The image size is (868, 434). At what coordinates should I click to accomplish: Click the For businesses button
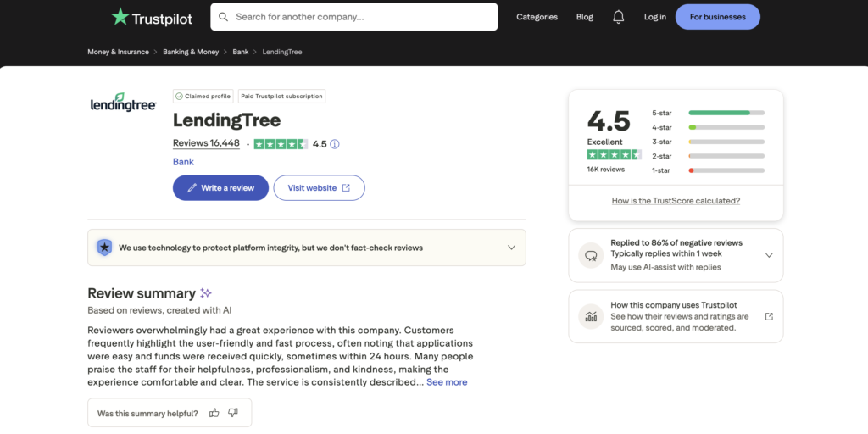717,17
